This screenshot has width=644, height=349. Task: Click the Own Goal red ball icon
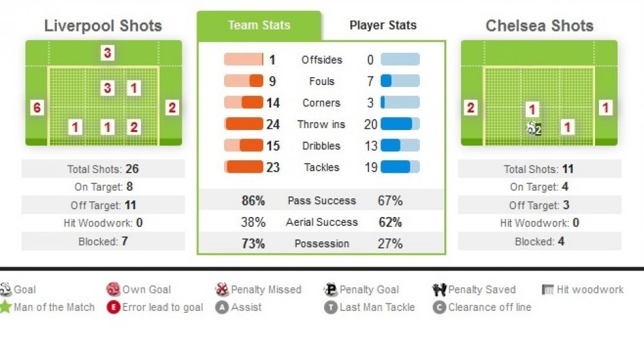coord(113,290)
